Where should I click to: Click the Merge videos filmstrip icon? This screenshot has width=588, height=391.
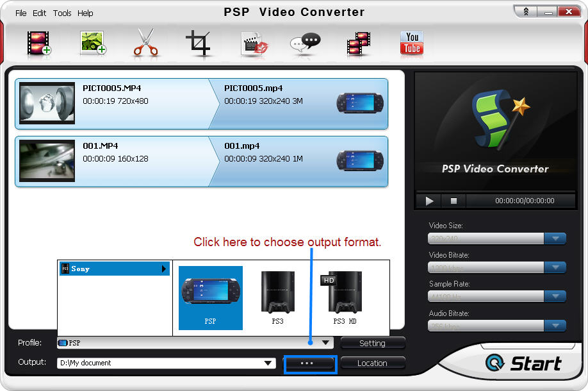pyautogui.click(x=359, y=44)
